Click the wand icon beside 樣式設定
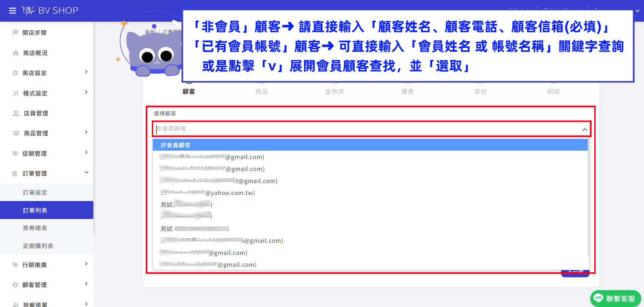The width and height of the screenshot is (644, 307). click(16, 93)
